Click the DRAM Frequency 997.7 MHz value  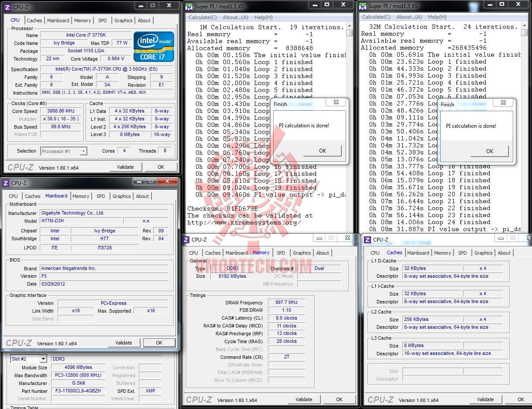tap(286, 303)
